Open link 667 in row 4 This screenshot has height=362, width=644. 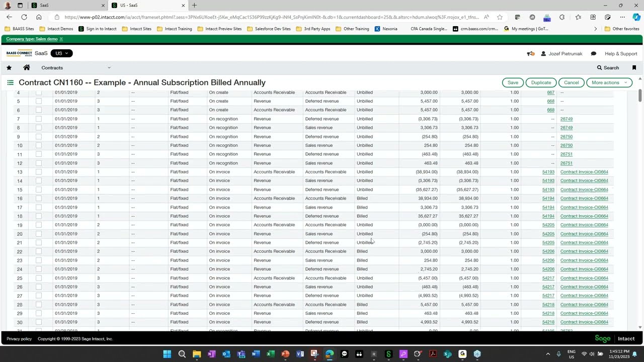(x=550, y=93)
